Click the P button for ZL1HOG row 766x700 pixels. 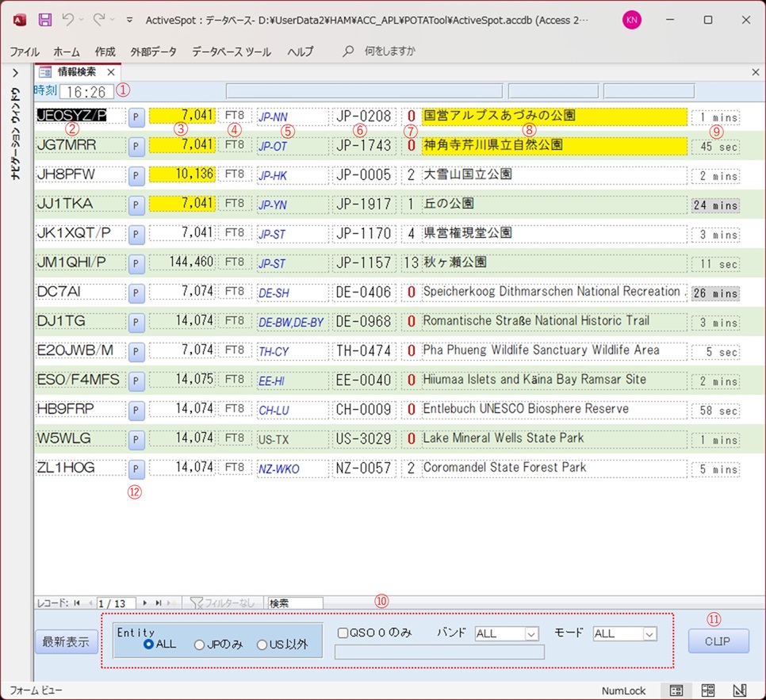tap(136, 469)
